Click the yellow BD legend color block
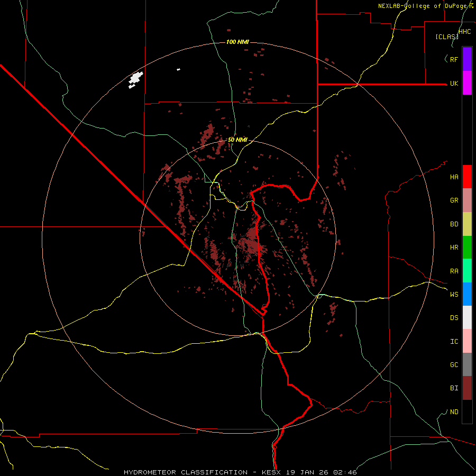This screenshot has height=476, width=476. (467, 224)
